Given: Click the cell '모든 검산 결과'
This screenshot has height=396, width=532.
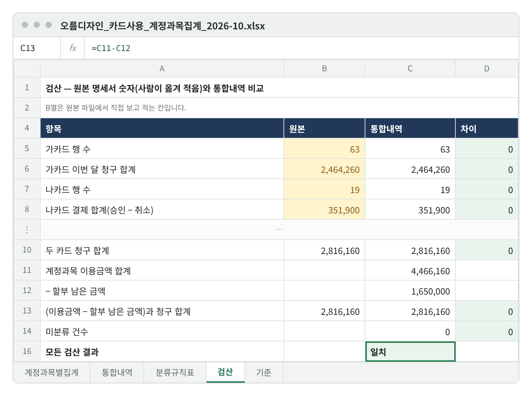Looking at the screenshot, I should pyautogui.click(x=162, y=352).
